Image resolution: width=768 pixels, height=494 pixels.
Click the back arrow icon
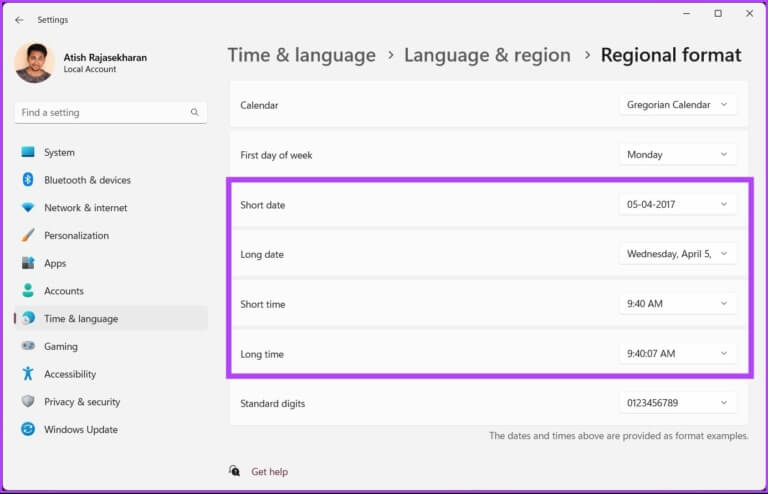19,20
